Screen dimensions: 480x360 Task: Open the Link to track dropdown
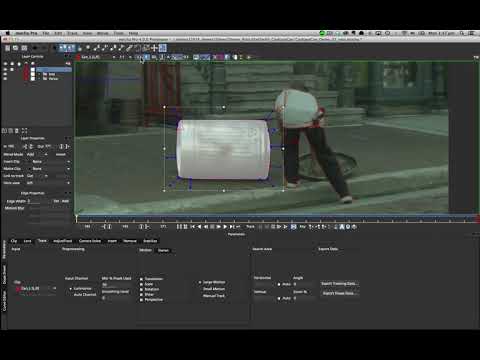(37, 176)
